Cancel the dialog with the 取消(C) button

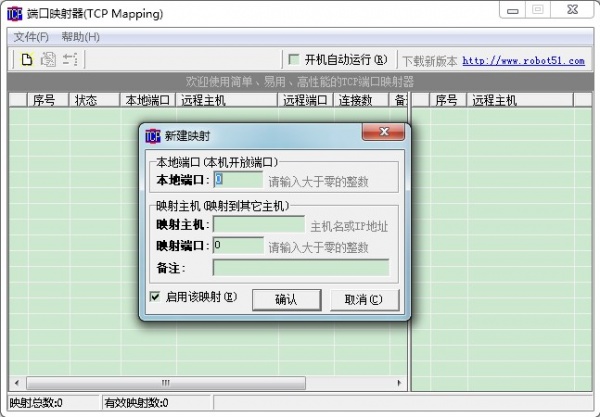pos(364,300)
